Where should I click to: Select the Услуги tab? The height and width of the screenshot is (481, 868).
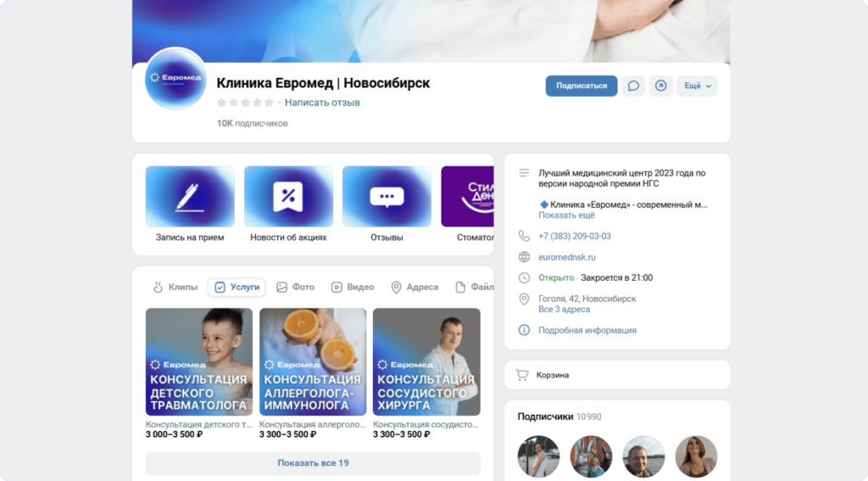[237, 287]
